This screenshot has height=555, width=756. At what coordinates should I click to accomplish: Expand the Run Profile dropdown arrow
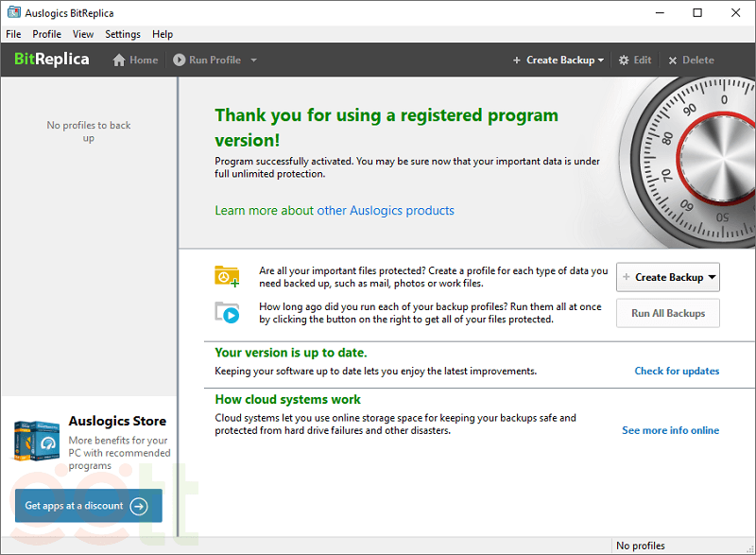point(253,61)
